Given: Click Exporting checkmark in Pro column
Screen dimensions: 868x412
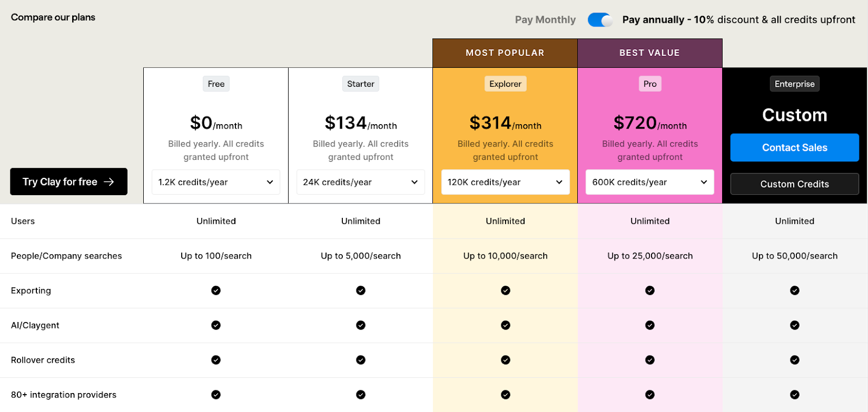Looking at the screenshot, I should tap(650, 291).
